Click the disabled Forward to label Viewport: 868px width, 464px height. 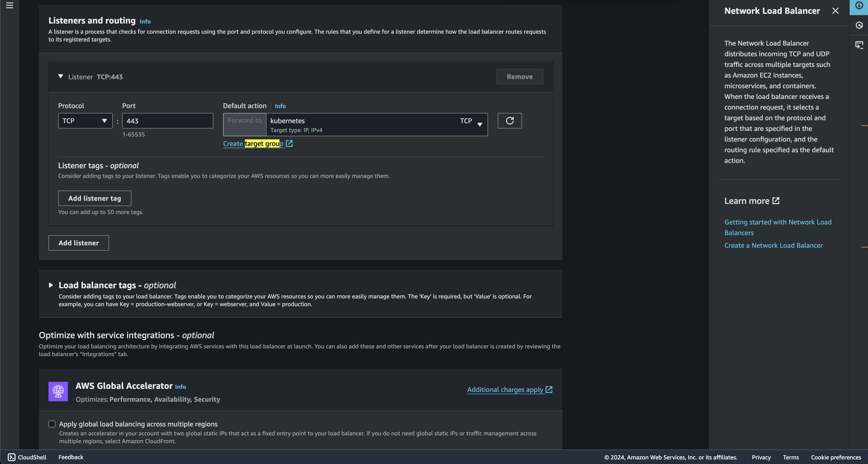[x=245, y=121]
